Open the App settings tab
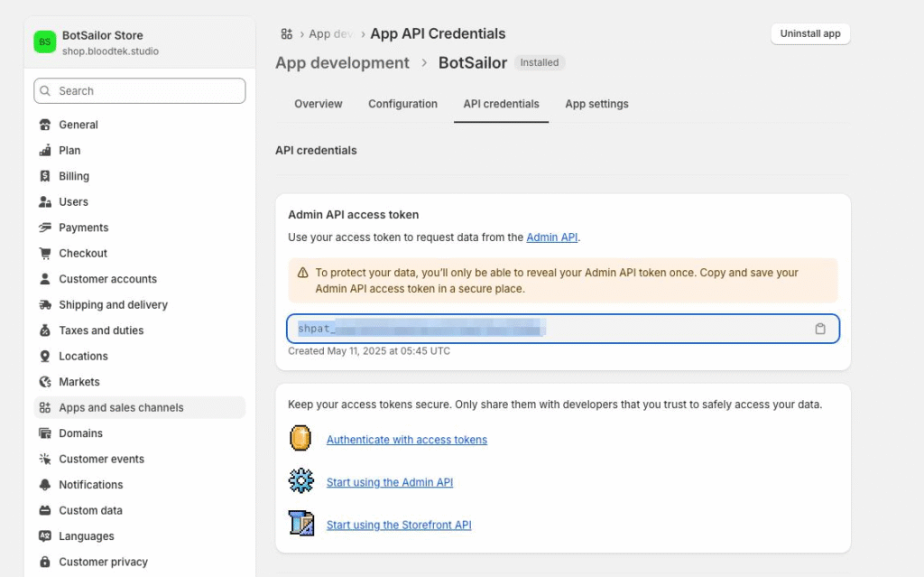This screenshot has width=924, height=577. tap(597, 104)
